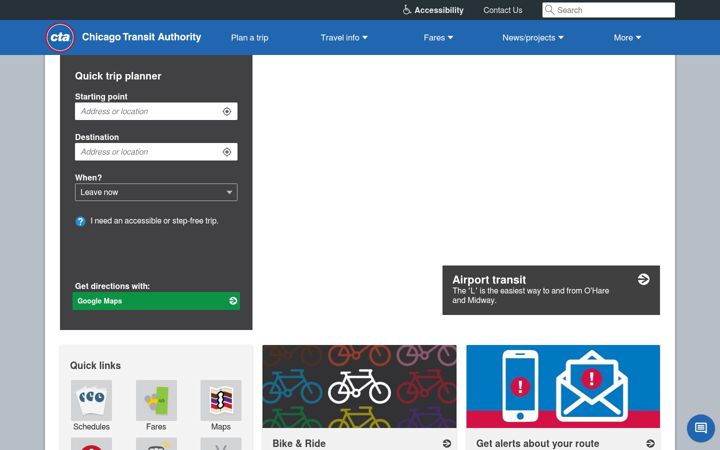Click the wheelchair Accessibility icon
The image size is (720, 450).
407,10
